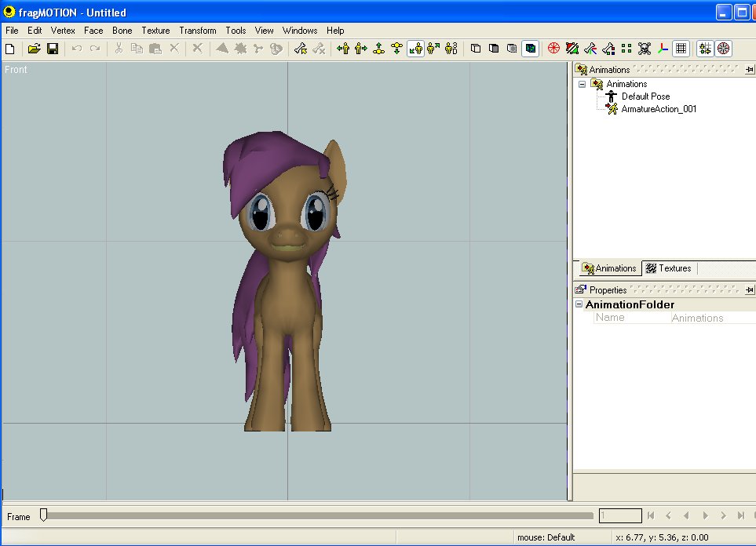
Task: Click the mouse: Default status bar entry
Action: (546, 537)
